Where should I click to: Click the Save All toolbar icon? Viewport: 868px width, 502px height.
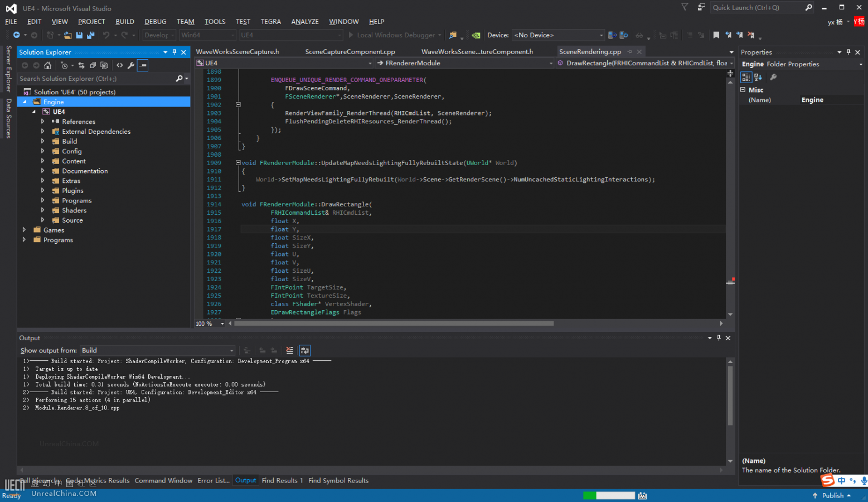coord(90,35)
